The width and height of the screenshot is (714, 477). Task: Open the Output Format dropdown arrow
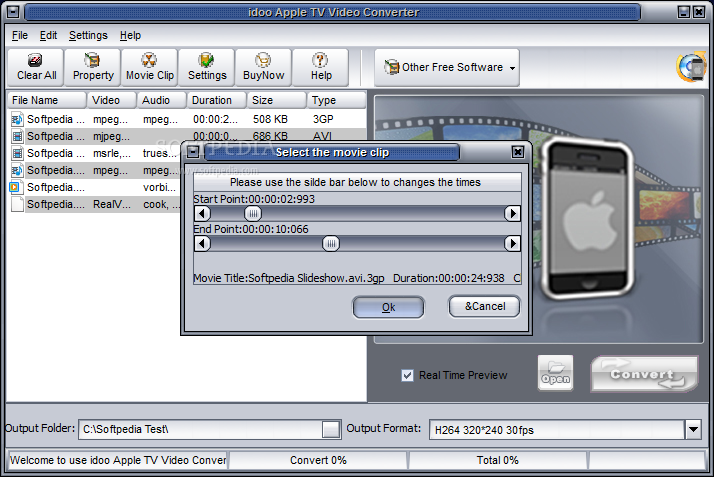(693, 429)
